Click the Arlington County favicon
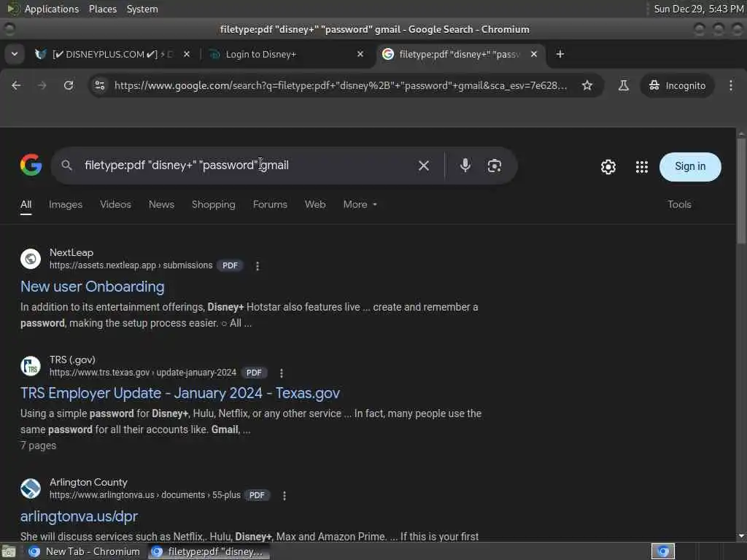The image size is (747, 560). [x=31, y=489]
